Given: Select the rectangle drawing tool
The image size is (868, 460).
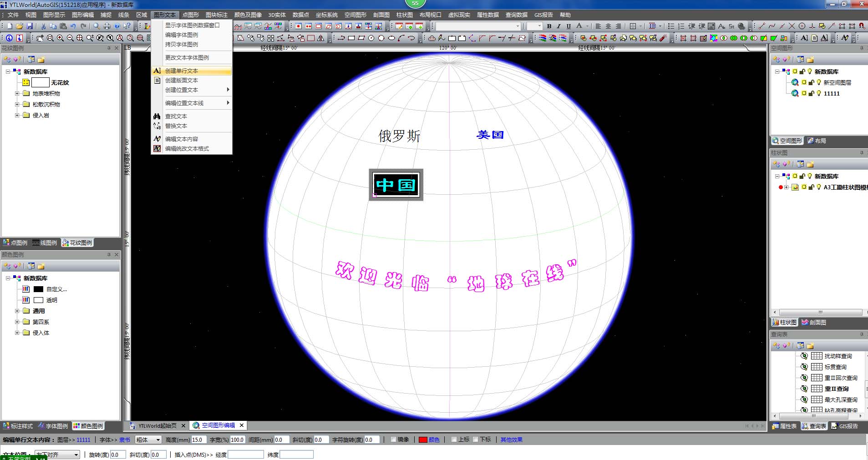Looking at the screenshot, I should 351,38.
